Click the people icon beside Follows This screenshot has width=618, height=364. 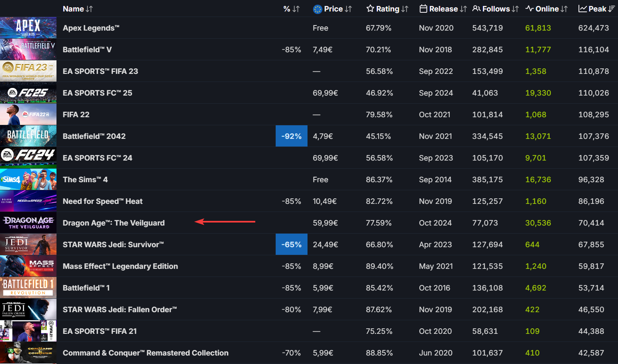pyautogui.click(x=477, y=9)
